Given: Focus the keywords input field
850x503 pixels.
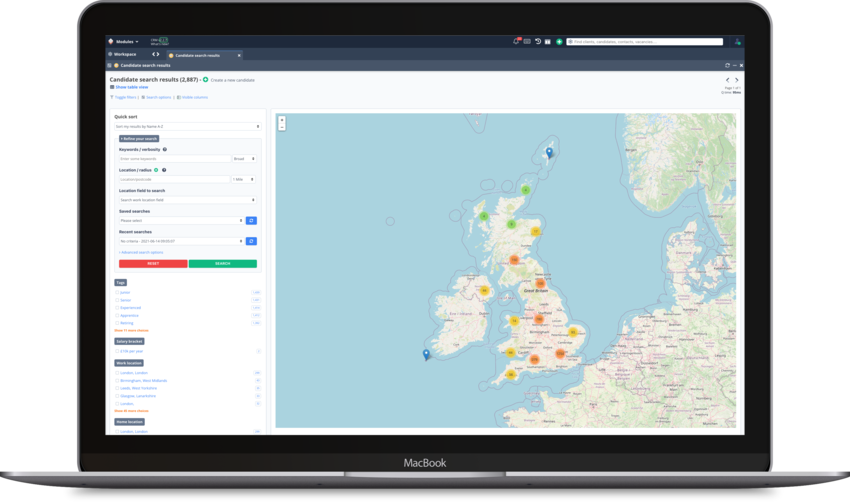Looking at the screenshot, I should pos(175,159).
